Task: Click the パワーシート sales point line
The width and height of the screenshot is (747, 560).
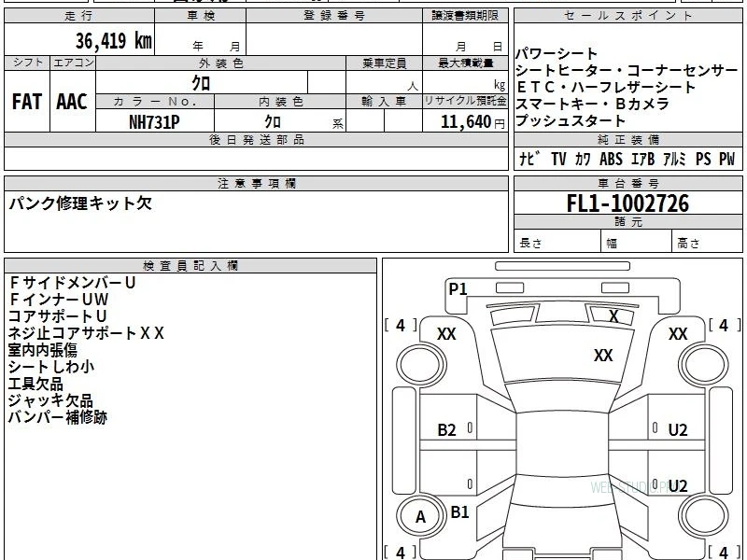Action: click(556, 53)
